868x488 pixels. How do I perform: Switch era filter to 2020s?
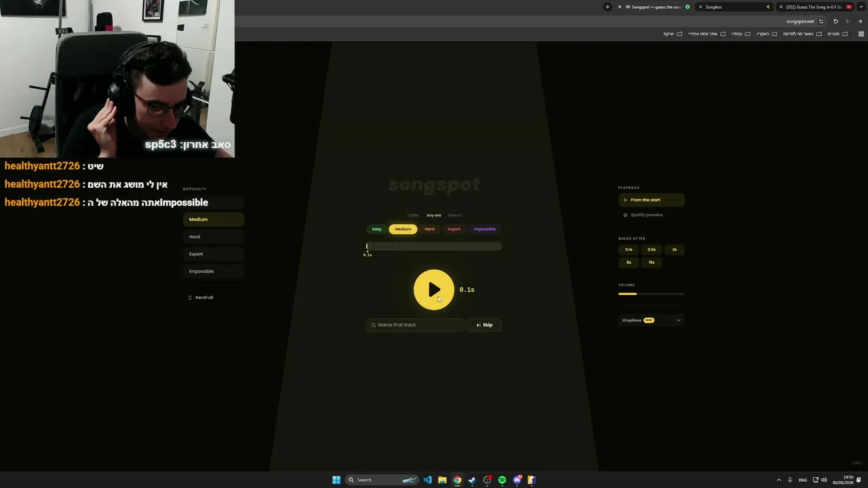click(413, 216)
